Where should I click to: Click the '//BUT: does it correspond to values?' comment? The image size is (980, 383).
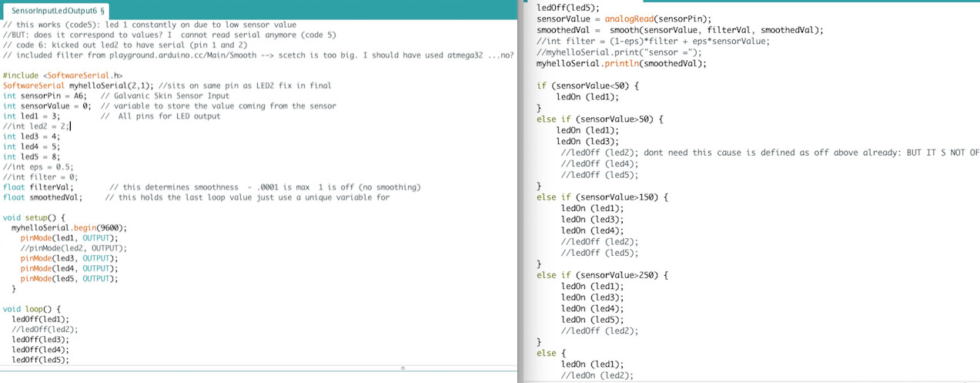[169, 35]
